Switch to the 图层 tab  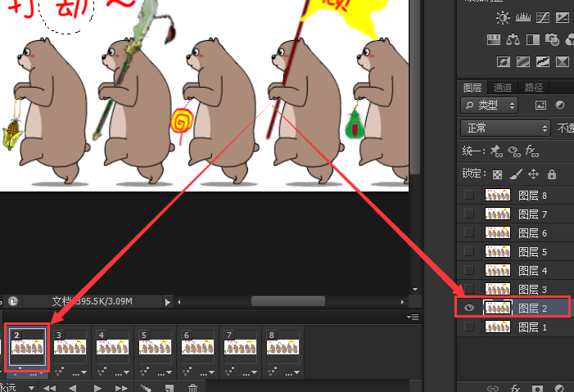(472, 88)
